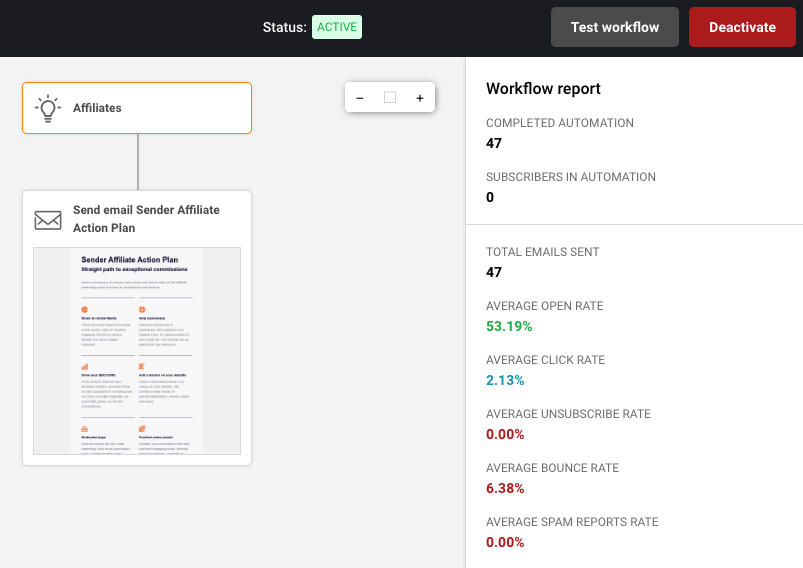The height and width of the screenshot is (568, 803).
Task: Click the Average Spam Reports Rate percentage
Action: pos(505,542)
